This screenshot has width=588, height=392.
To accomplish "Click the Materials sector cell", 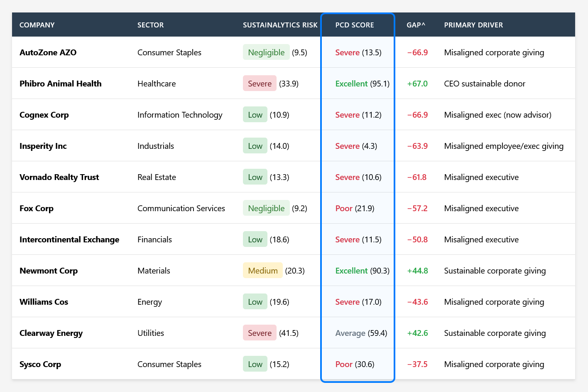I will (x=154, y=271).
